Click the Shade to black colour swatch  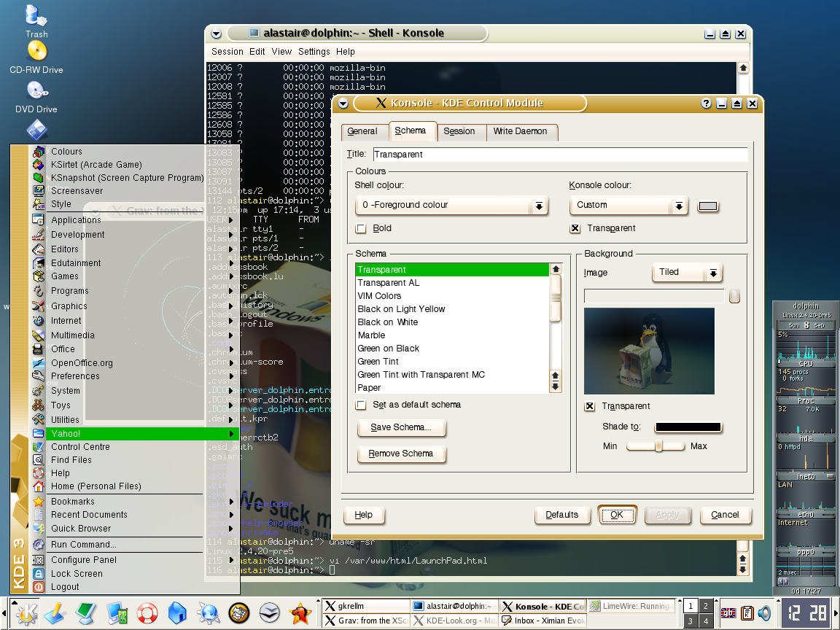688,427
